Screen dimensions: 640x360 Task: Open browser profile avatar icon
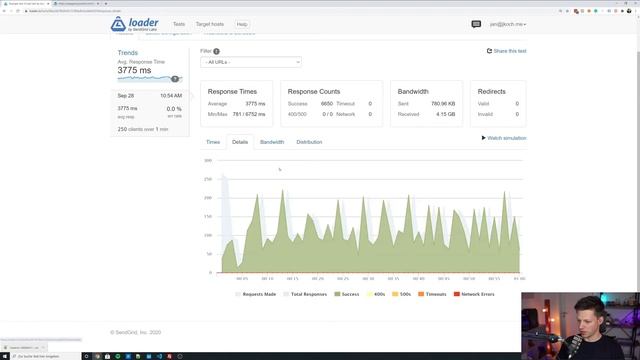629,11
